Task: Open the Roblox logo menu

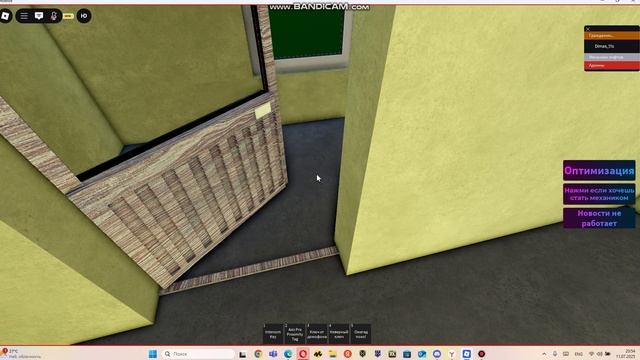Action: 5,16
